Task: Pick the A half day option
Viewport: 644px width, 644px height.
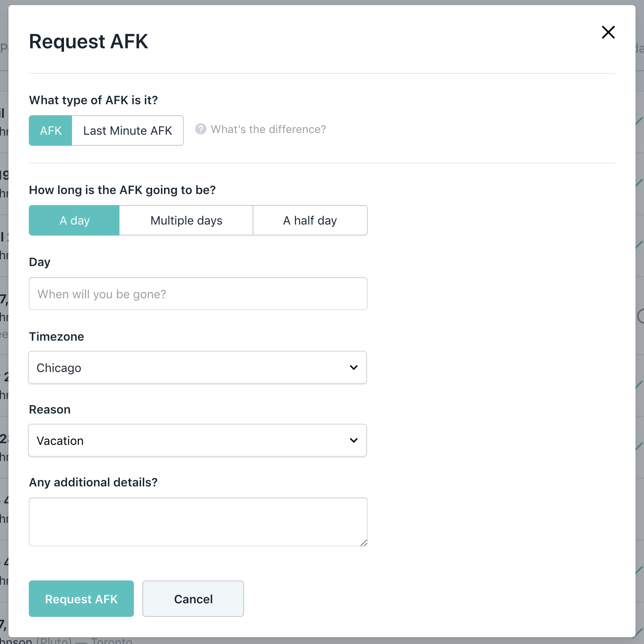Action: click(310, 220)
